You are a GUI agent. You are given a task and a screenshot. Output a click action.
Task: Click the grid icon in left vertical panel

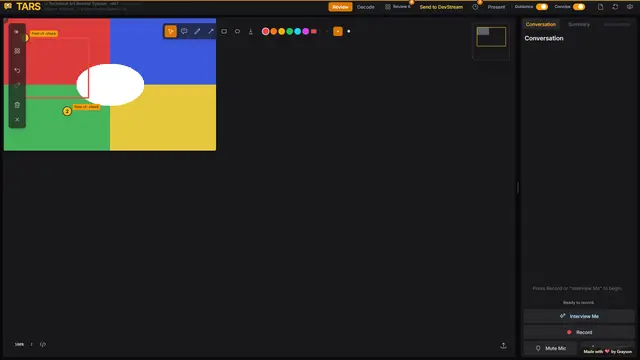pyautogui.click(x=17, y=51)
